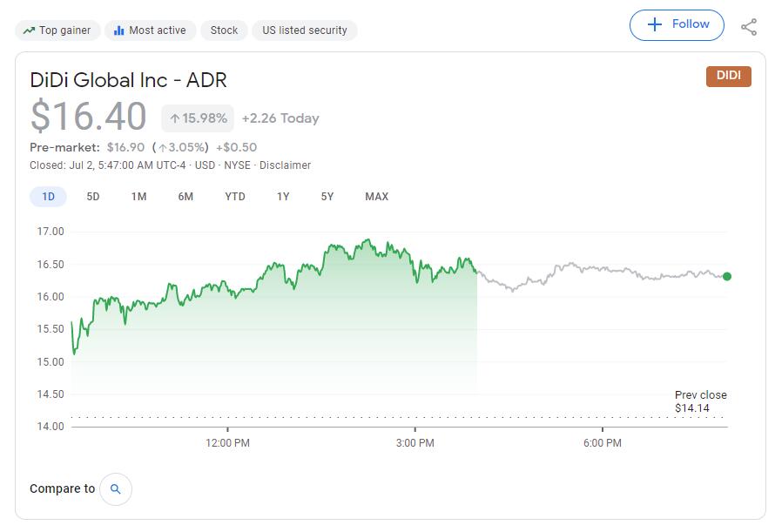Click the magnifier icon next to Compare to

point(115,488)
